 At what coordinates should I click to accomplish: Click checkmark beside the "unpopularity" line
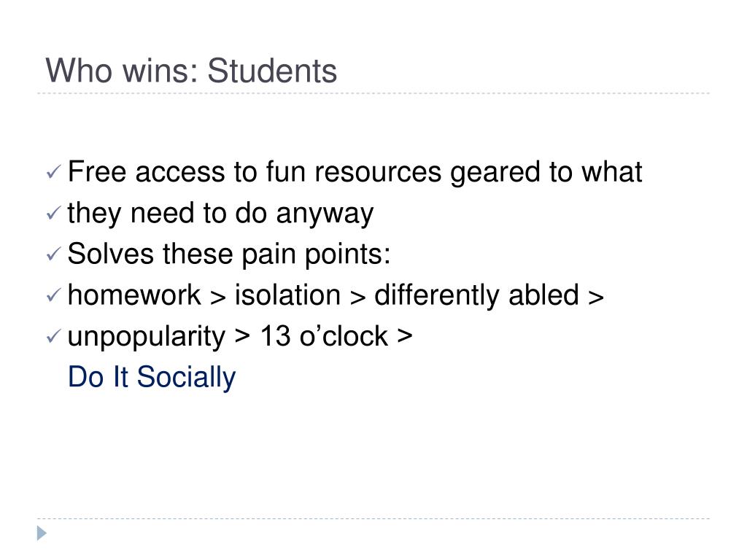(54, 336)
